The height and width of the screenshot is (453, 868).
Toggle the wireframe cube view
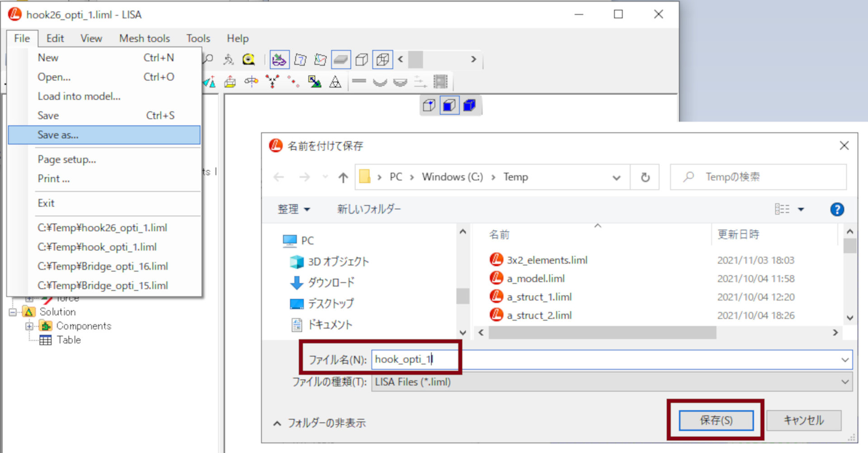(x=382, y=59)
